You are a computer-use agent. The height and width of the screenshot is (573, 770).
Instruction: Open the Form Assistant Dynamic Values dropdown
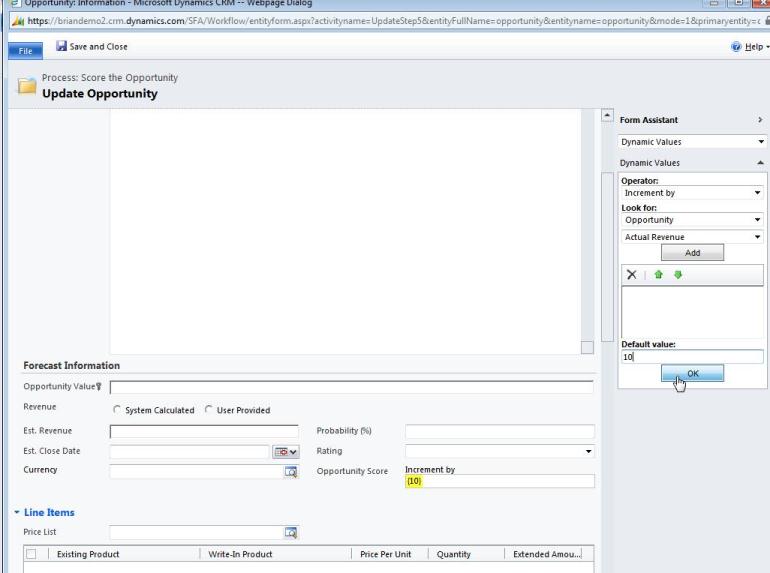(692, 142)
